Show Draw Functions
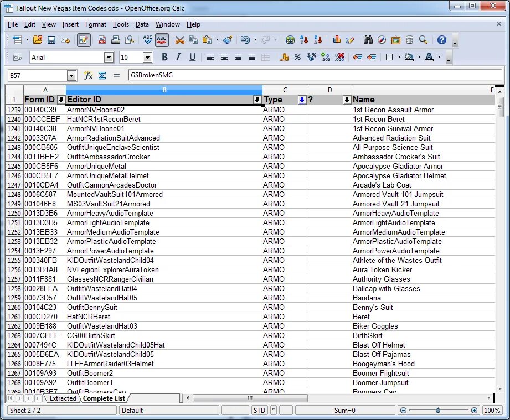Viewport: 510px width, 420px height. [350, 40]
